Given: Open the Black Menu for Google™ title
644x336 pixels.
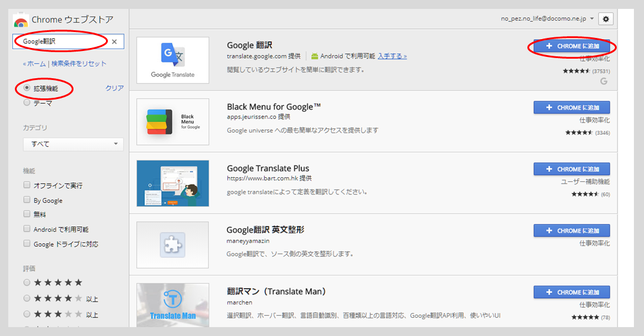Looking at the screenshot, I should (x=274, y=107).
